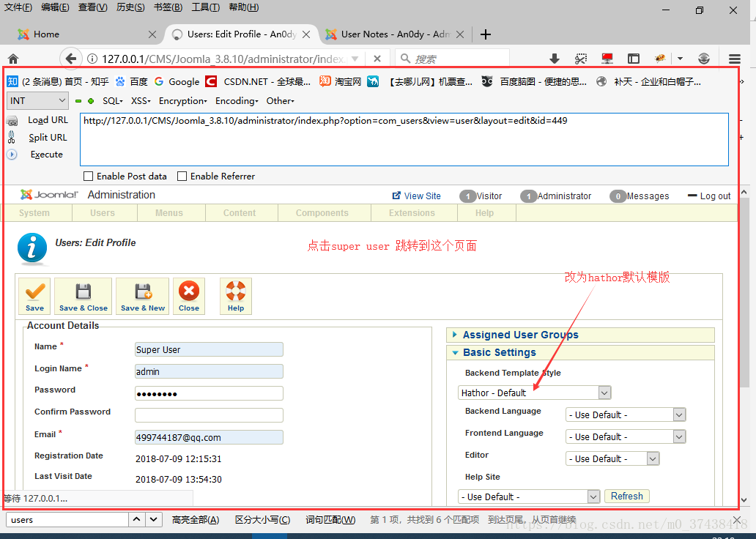Viewport: 756px width, 539px height.
Task: Click the Log out link
Action: click(709, 196)
